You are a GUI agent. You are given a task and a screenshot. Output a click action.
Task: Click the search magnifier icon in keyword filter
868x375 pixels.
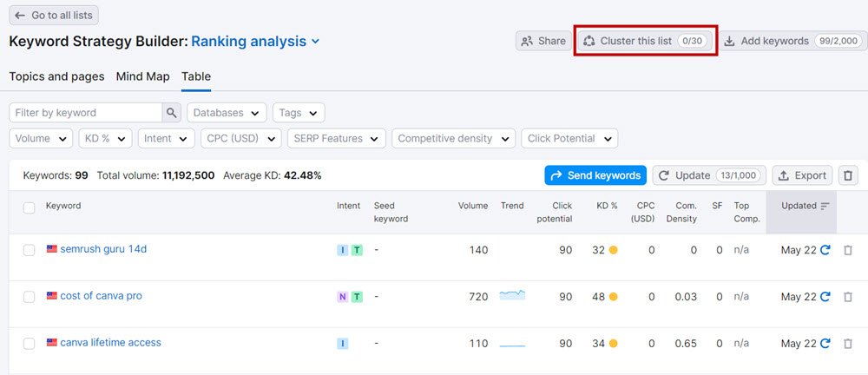172,113
